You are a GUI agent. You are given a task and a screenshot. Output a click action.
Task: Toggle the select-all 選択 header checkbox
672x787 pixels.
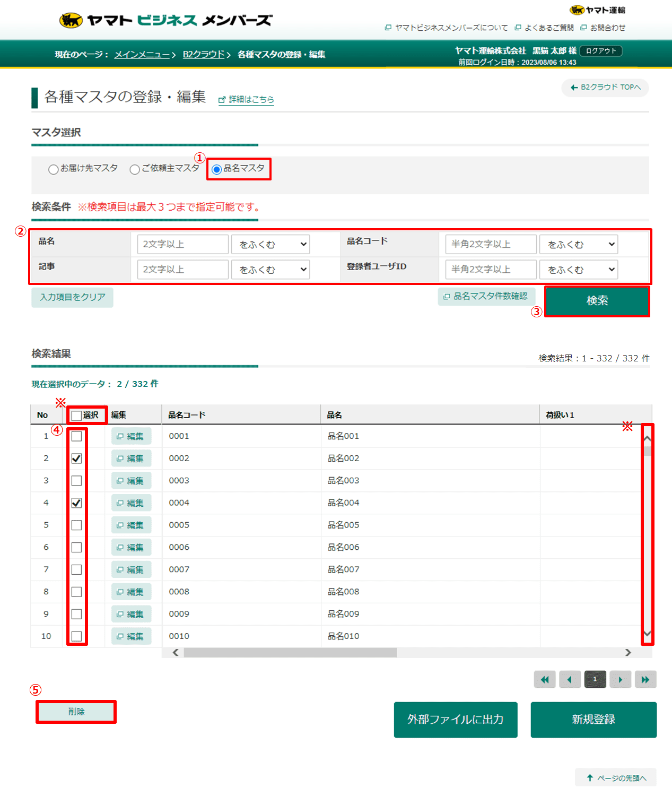tap(76, 416)
